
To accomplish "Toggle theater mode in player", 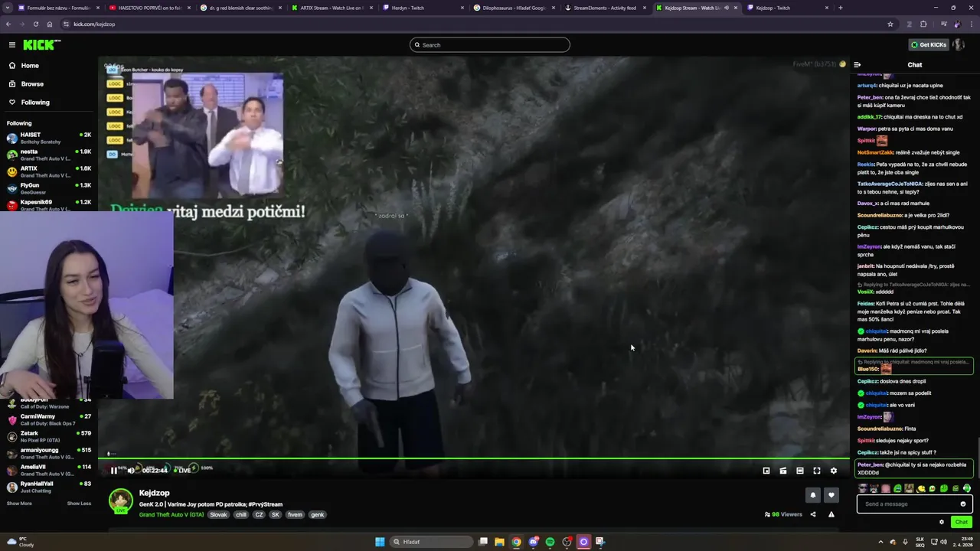I will click(800, 471).
